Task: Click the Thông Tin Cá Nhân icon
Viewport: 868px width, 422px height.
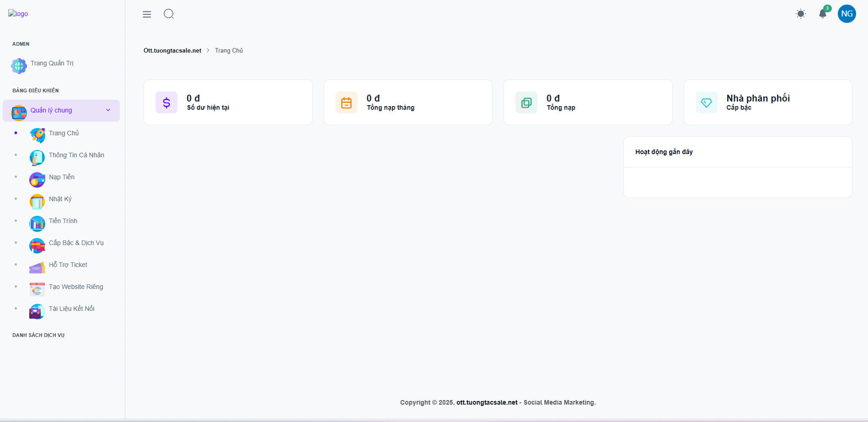Action: [37, 157]
